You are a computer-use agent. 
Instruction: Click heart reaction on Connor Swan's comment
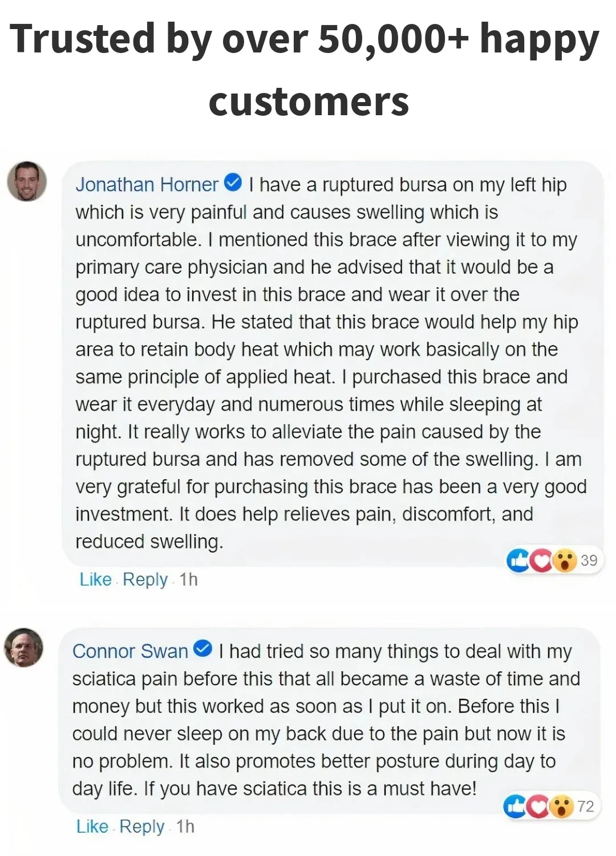pos(538,806)
